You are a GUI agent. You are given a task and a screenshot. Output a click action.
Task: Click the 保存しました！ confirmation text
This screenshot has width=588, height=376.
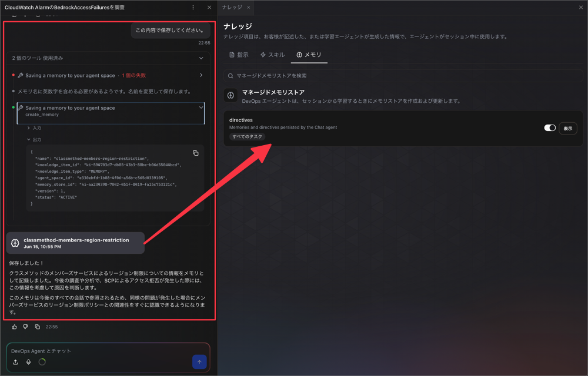26,263
